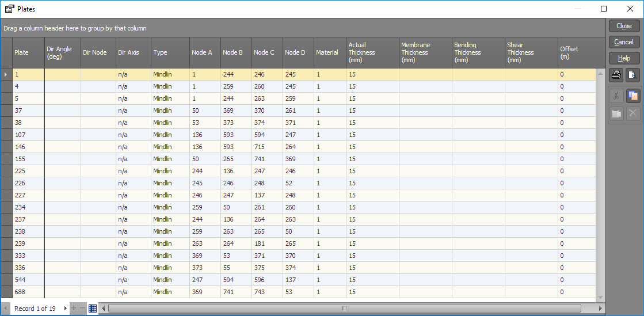The width and height of the screenshot is (644, 316).
Task: Click the Close button
Action: (624, 26)
